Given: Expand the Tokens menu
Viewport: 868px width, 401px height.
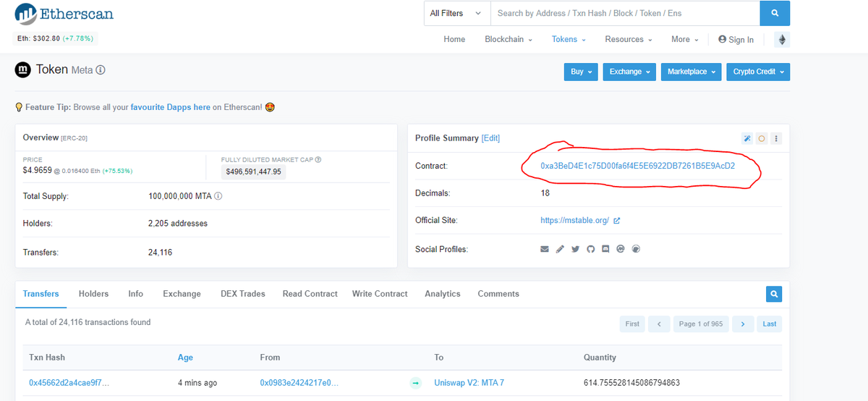Looking at the screenshot, I should tap(569, 39).
